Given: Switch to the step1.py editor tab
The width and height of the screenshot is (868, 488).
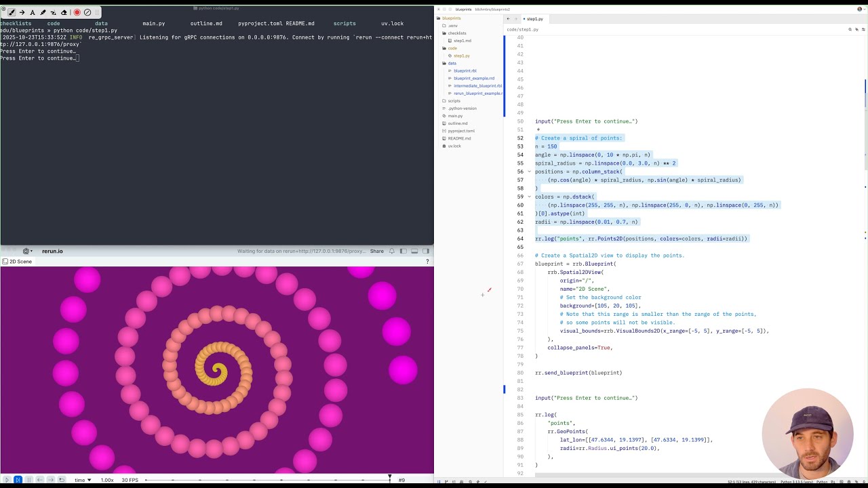Looking at the screenshot, I should (534, 18).
